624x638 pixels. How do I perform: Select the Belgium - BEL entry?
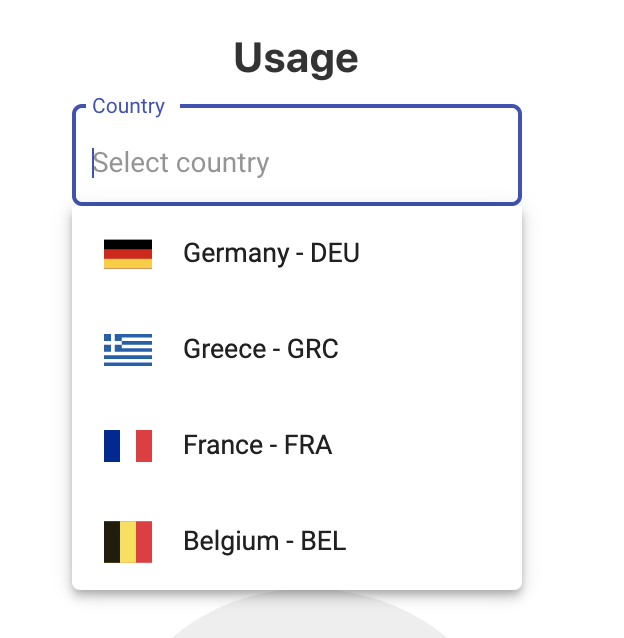click(x=297, y=542)
